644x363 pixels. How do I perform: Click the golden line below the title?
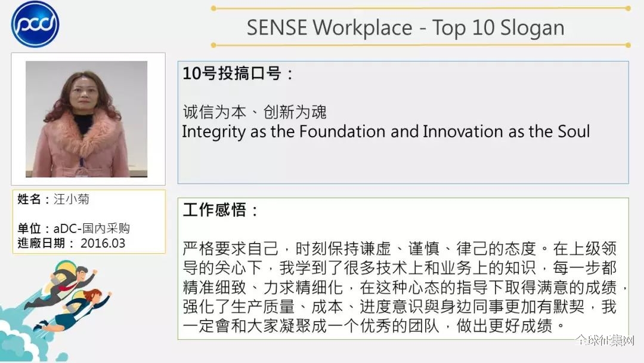(x=421, y=45)
